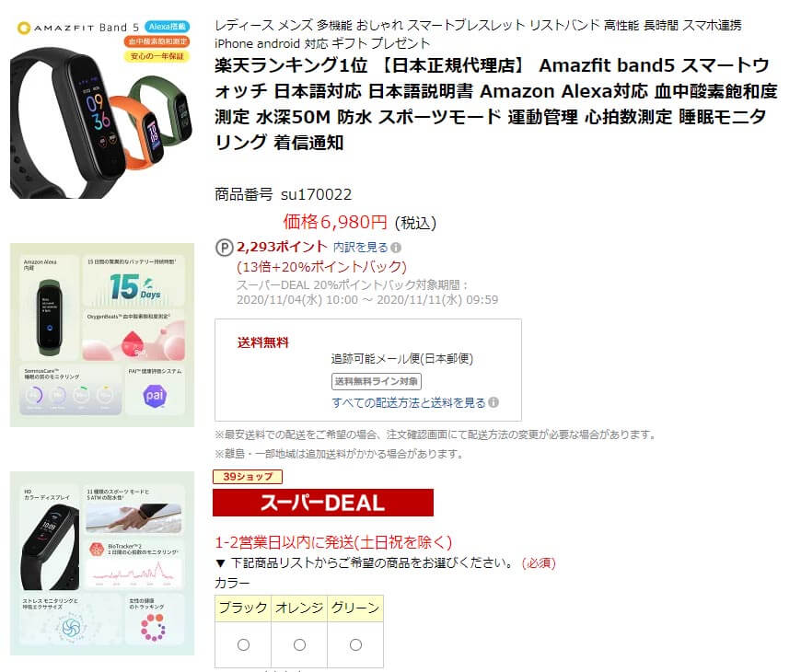Click the ブラック column header cell
Image resolution: width=801 pixels, height=672 pixels.
(243, 608)
